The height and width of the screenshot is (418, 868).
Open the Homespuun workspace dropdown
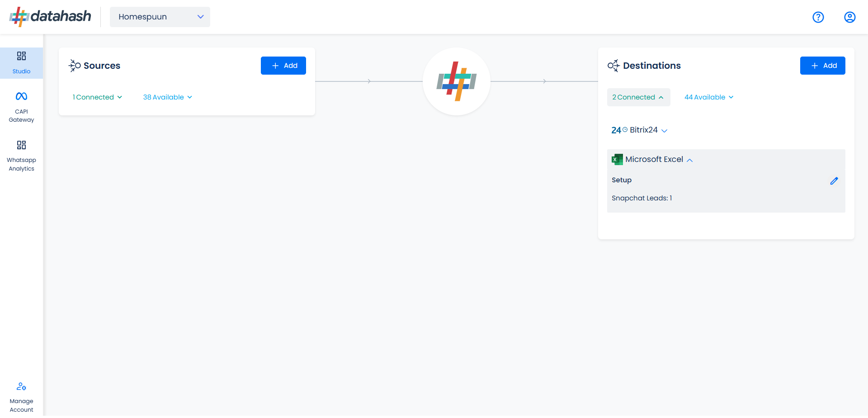(x=160, y=17)
